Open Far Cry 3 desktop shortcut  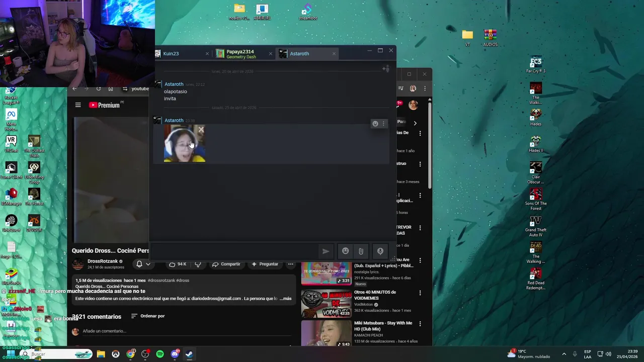(536, 65)
